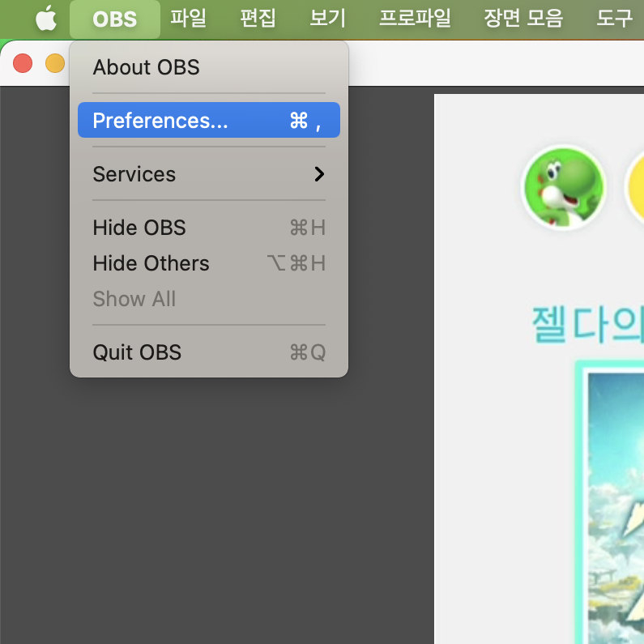Expand the Services submenu
Screen dimensions: 644x644
tap(209, 173)
